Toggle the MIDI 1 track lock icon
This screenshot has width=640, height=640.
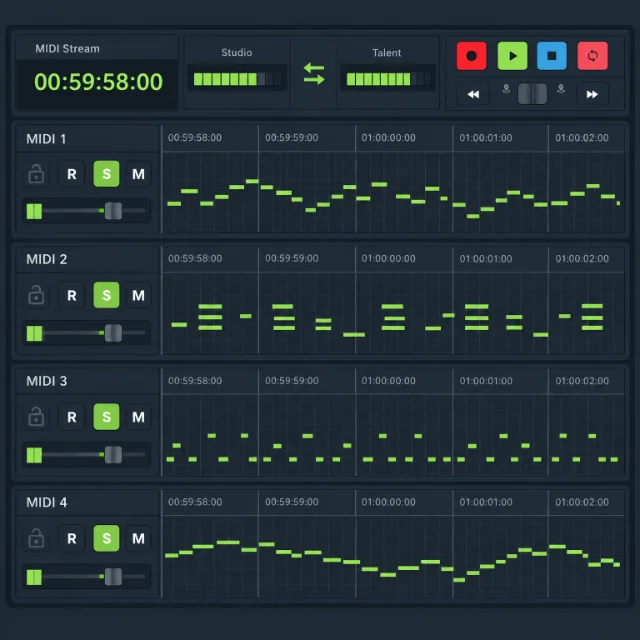click(36, 174)
